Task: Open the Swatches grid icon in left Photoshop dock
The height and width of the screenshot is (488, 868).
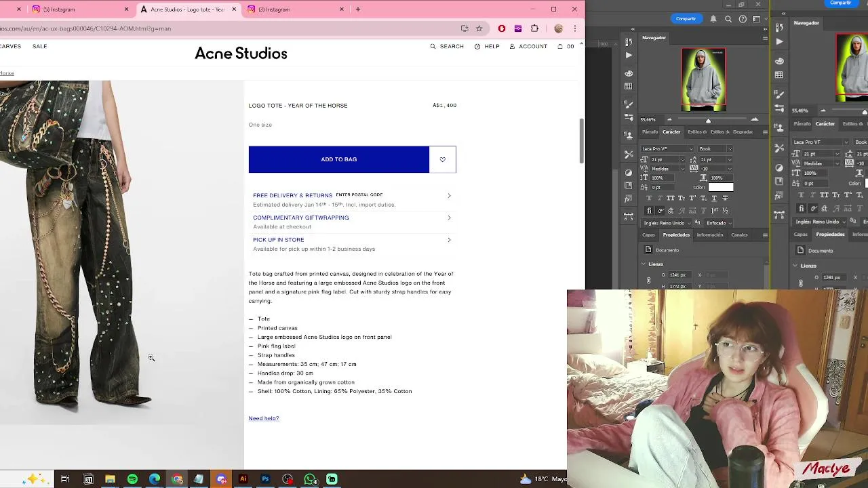Action: (629, 86)
